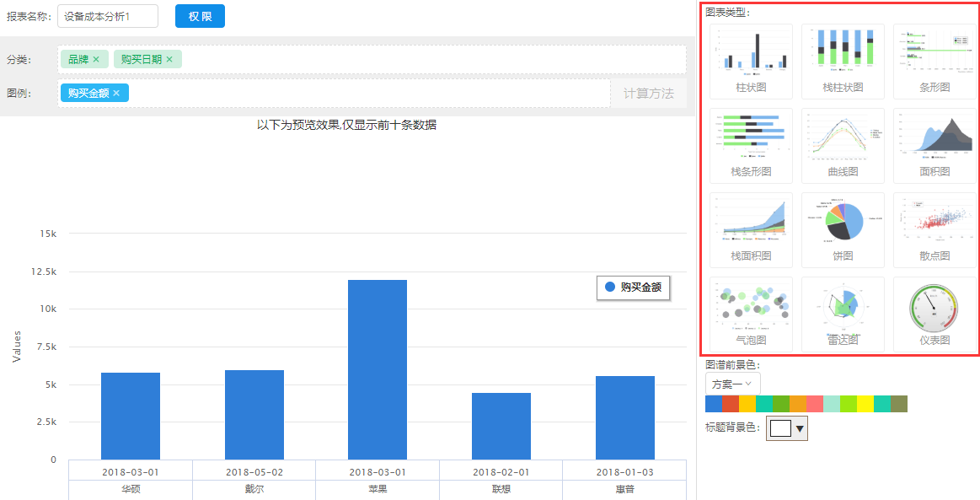Expand the 标题背景色 color picker
Viewport: 980px width, 500px height.
click(787, 428)
